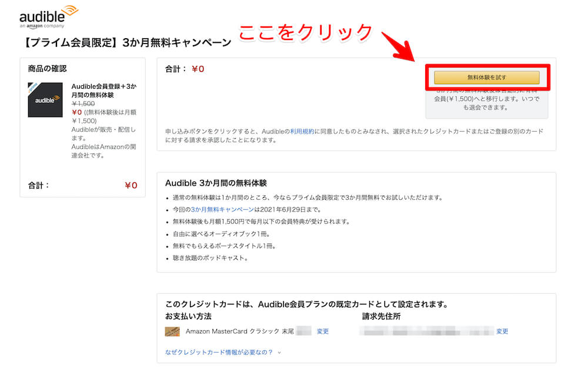Click the 無料体験を試す button
The width and height of the screenshot is (588, 369).
click(x=487, y=78)
